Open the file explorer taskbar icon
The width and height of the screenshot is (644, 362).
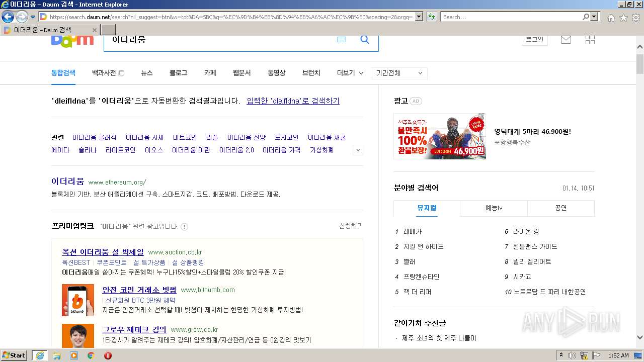57,355
